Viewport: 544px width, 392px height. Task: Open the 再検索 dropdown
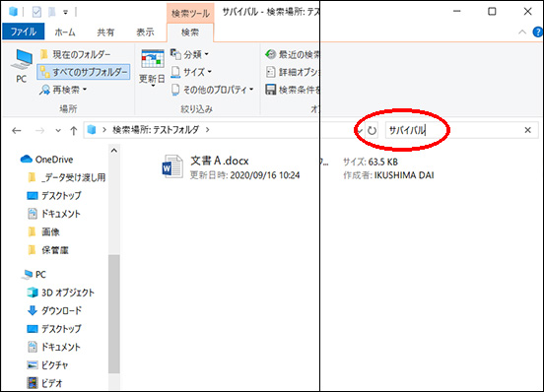pos(63,90)
